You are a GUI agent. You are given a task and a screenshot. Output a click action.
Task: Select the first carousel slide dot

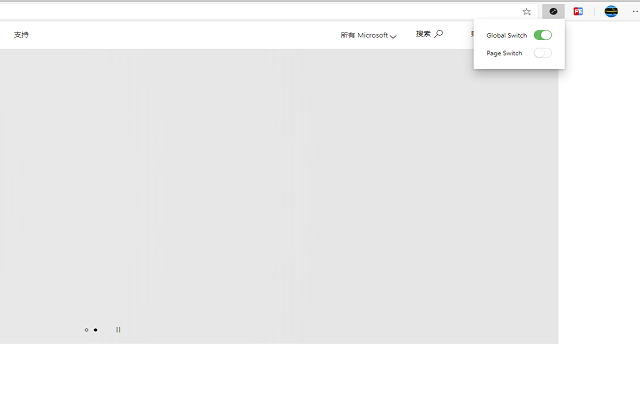pyautogui.click(x=86, y=330)
